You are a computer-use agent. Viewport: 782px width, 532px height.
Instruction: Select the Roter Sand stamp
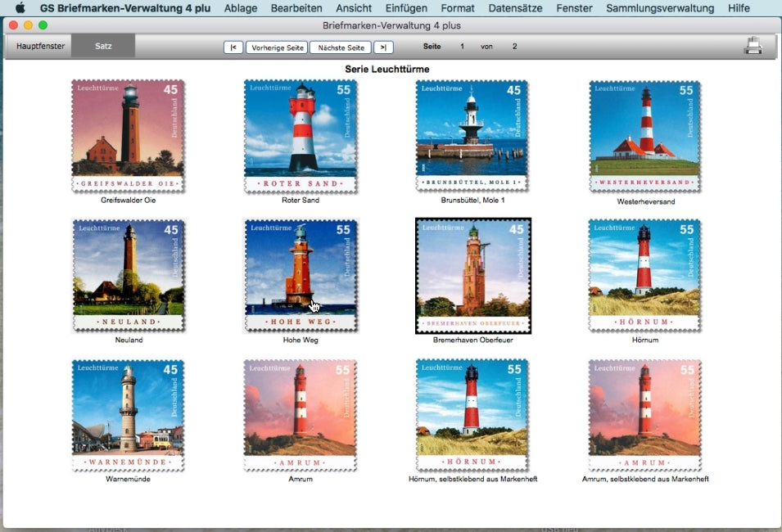pyautogui.click(x=301, y=135)
